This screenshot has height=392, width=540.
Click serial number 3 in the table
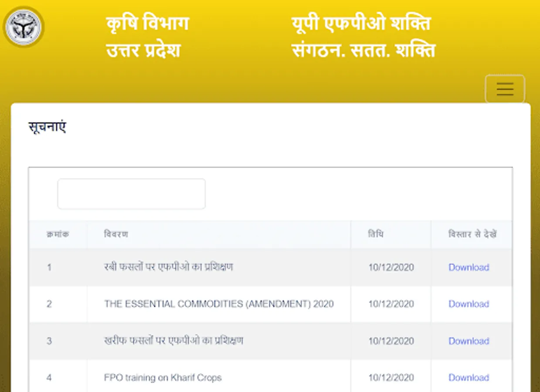pyautogui.click(x=49, y=341)
